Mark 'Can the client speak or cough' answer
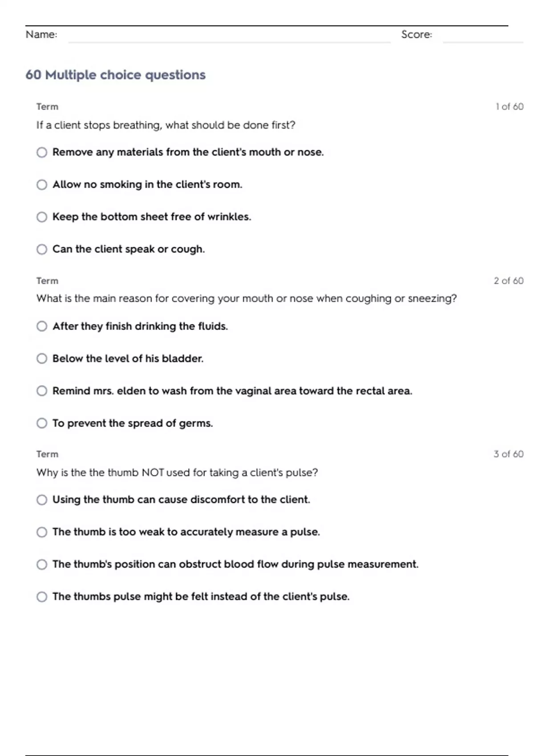 42,249
